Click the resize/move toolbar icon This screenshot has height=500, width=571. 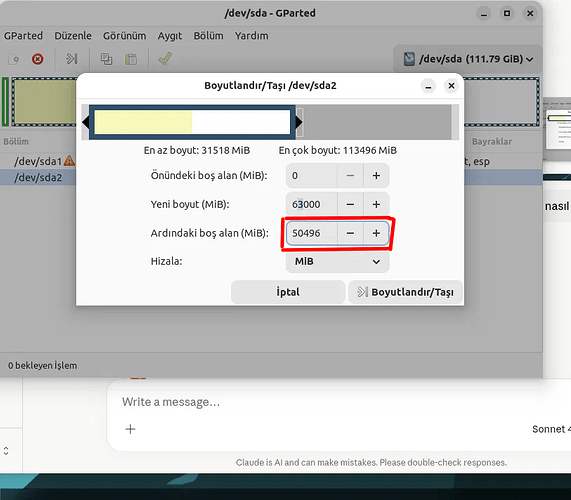(x=72, y=59)
